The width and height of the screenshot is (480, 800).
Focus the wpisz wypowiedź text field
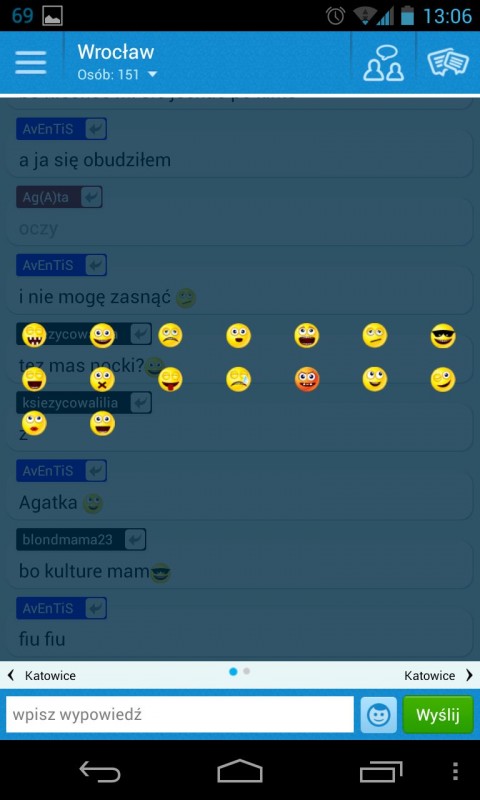point(180,715)
